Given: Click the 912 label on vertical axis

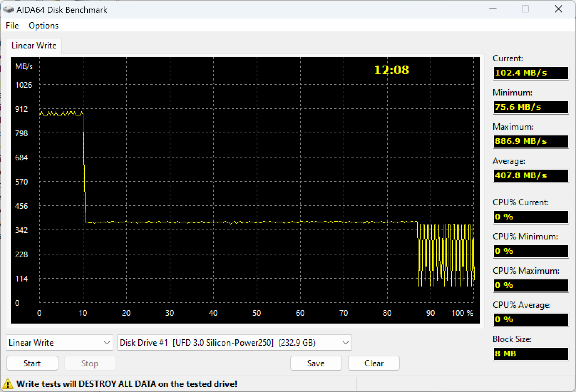Looking at the screenshot, I should coord(21,109).
